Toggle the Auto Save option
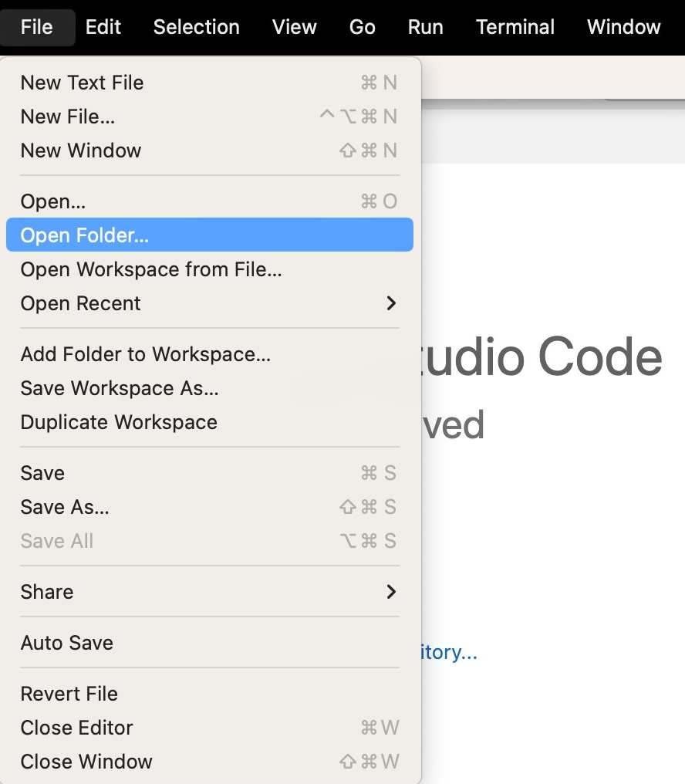The width and height of the screenshot is (685, 784). (67, 643)
